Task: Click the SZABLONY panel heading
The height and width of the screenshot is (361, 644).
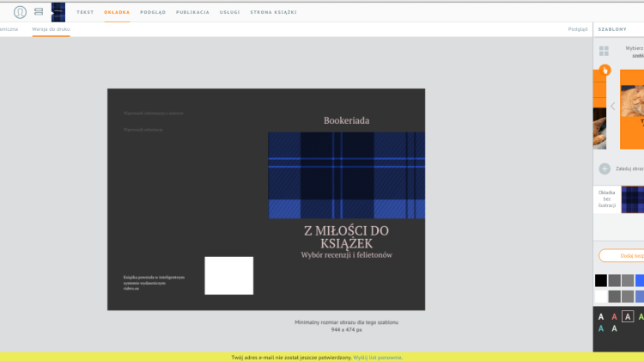Action: click(612, 29)
